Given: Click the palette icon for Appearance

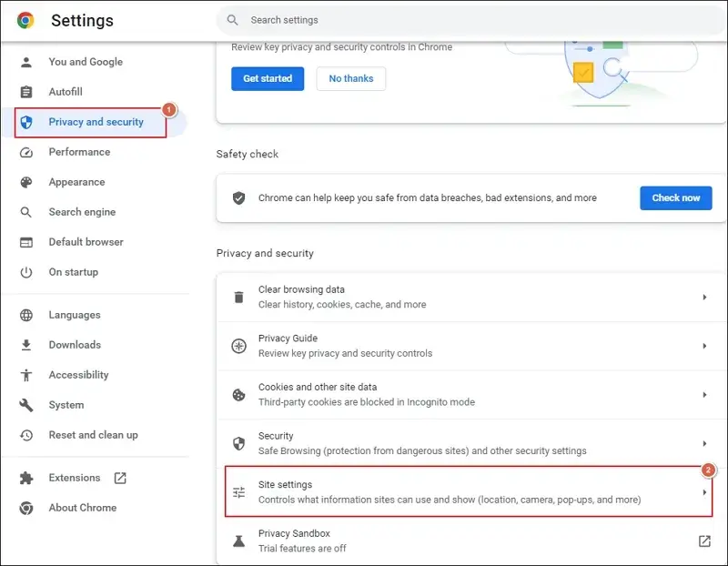Looking at the screenshot, I should pyautogui.click(x=26, y=182).
